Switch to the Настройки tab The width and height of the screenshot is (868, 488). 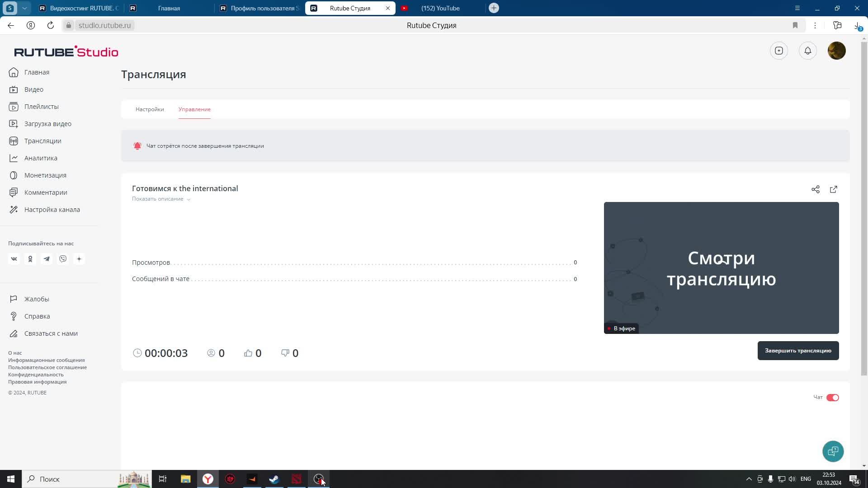(150, 109)
